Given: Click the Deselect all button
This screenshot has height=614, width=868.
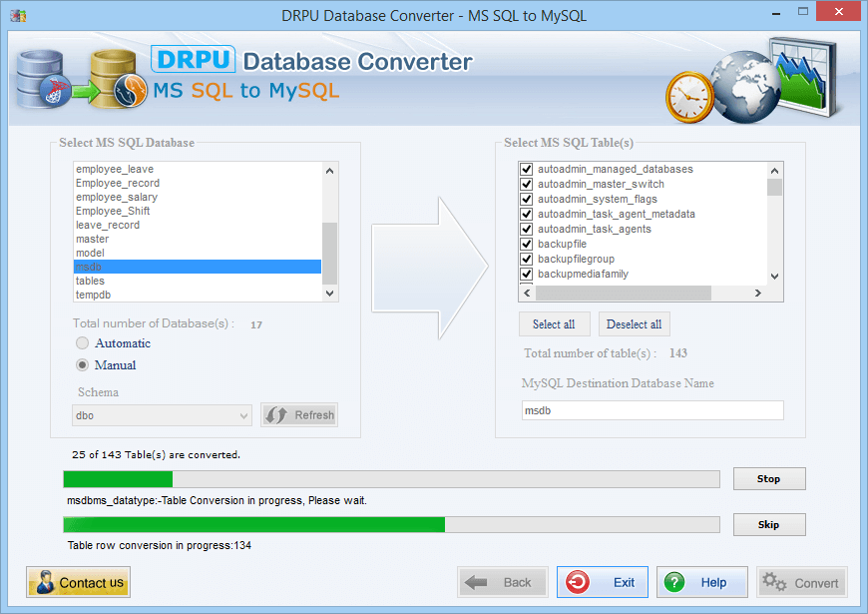Looking at the screenshot, I should click(x=634, y=324).
